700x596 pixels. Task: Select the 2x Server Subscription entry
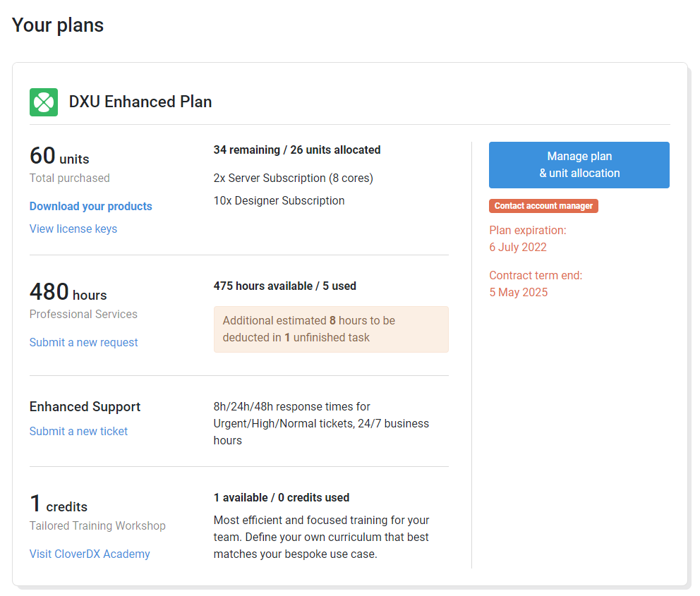tap(294, 178)
